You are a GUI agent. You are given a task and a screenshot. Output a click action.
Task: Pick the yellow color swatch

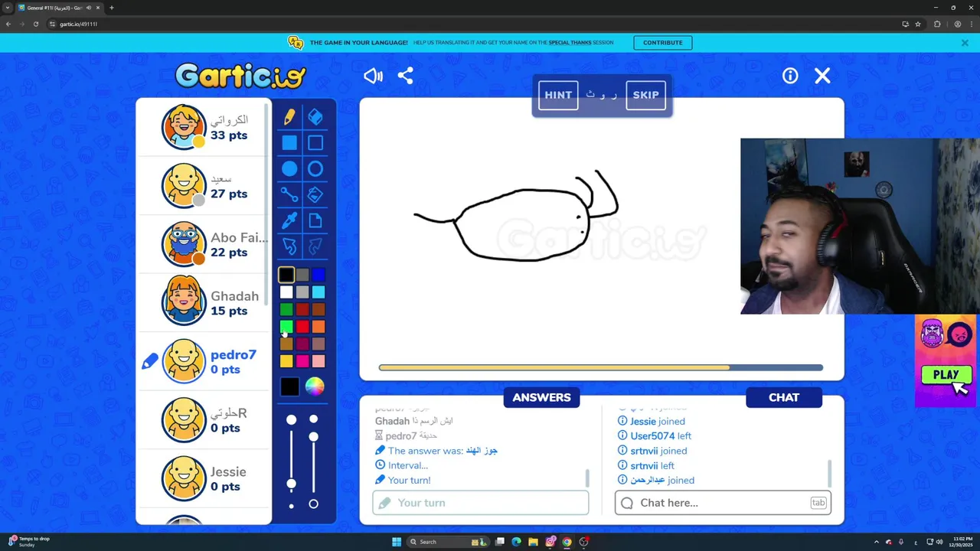tap(286, 361)
